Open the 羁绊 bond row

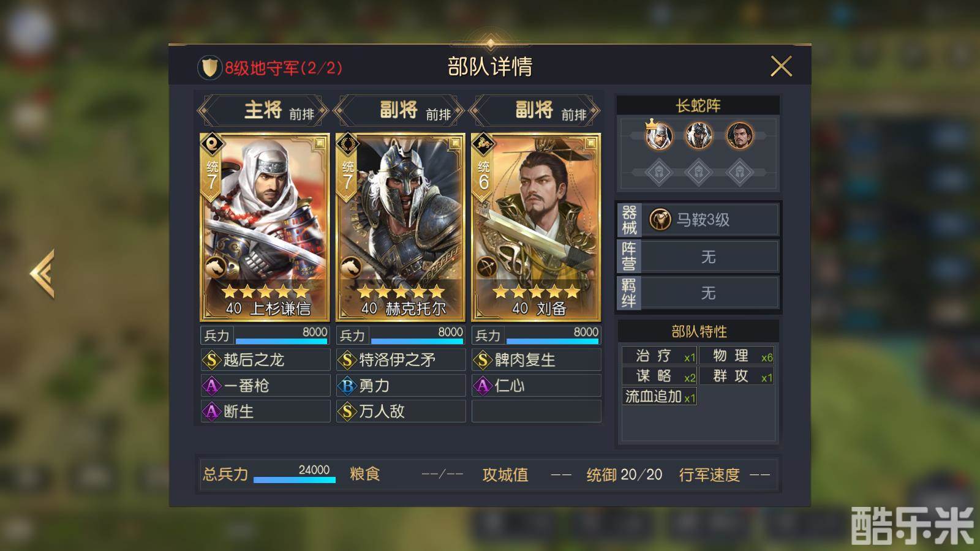pos(698,293)
